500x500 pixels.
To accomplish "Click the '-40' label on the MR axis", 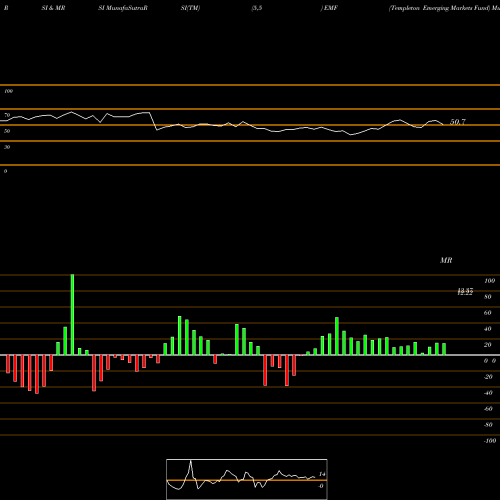I will tap(488, 393).
